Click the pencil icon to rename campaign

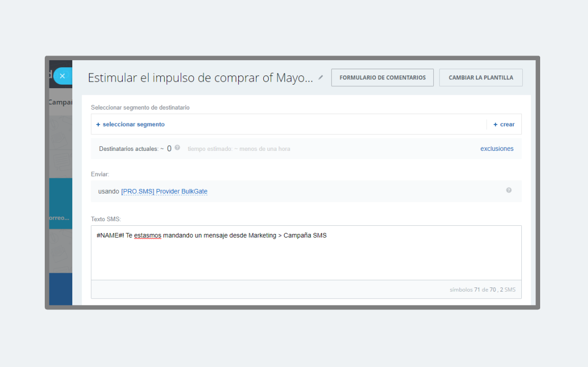tap(321, 77)
